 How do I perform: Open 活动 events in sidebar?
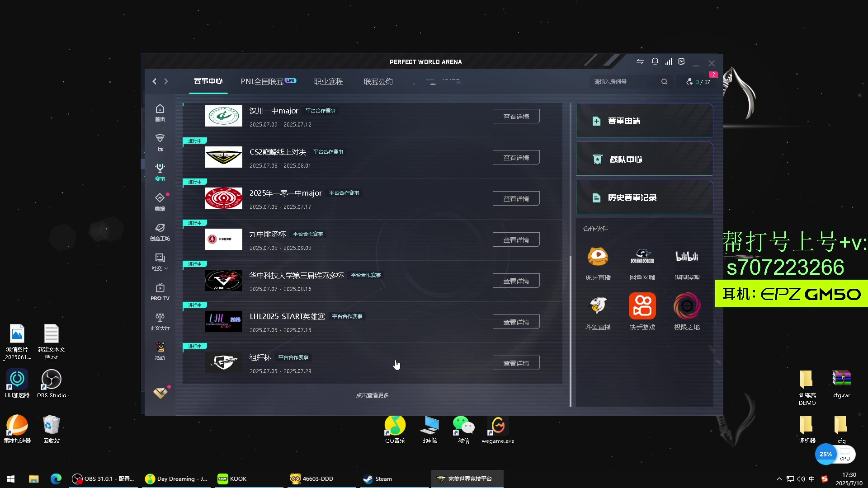pos(160,352)
